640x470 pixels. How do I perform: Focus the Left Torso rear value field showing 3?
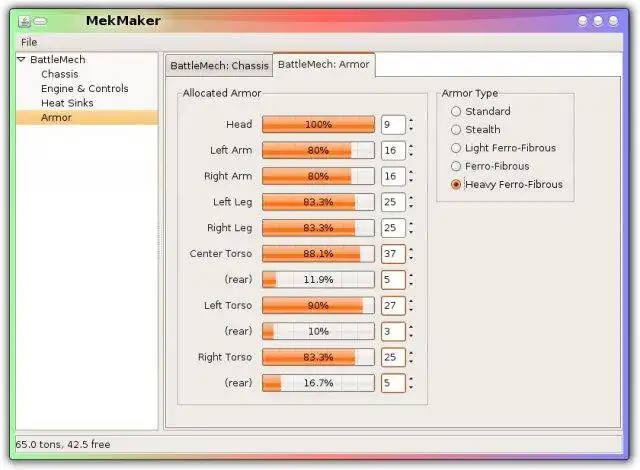pos(393,331)
